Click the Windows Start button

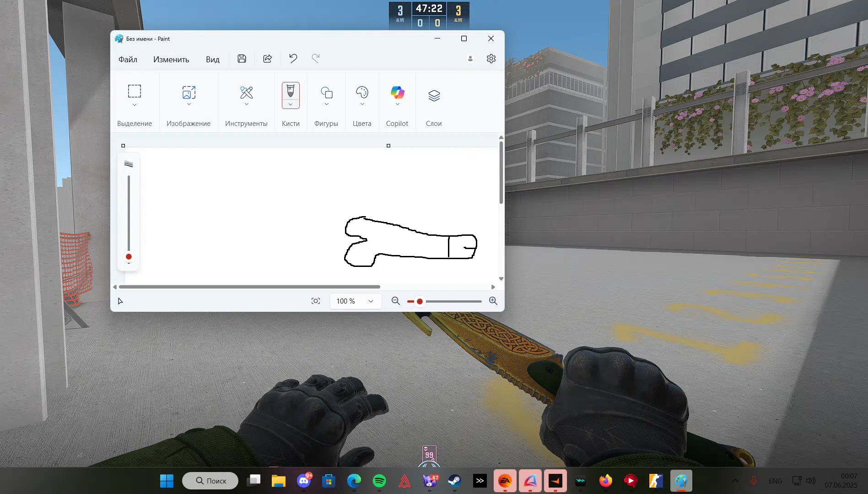[167, 481]
